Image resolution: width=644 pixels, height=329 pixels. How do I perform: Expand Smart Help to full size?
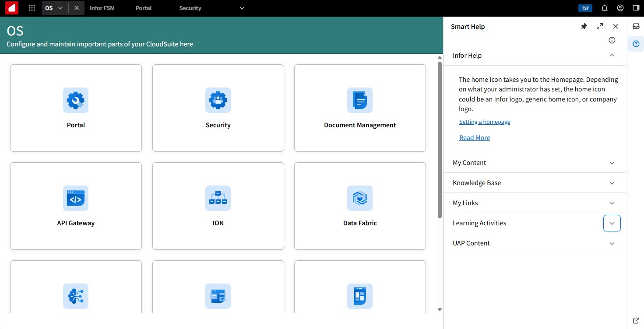(600, 26)
